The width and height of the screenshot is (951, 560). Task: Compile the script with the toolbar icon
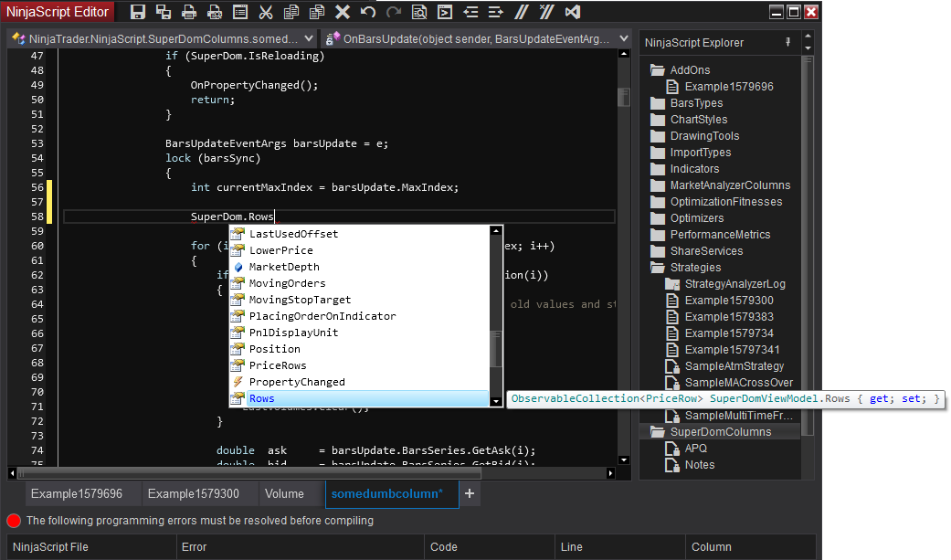click(x=445, y=12)
